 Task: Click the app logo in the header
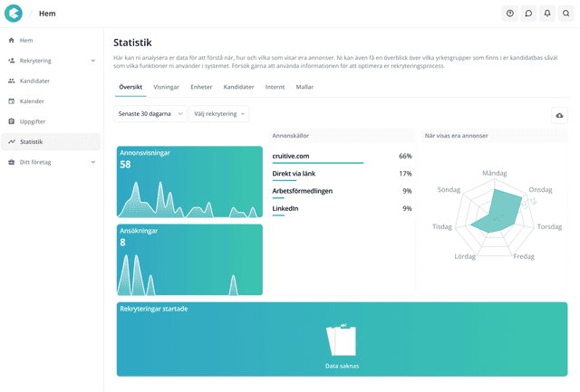coord(14,14)
